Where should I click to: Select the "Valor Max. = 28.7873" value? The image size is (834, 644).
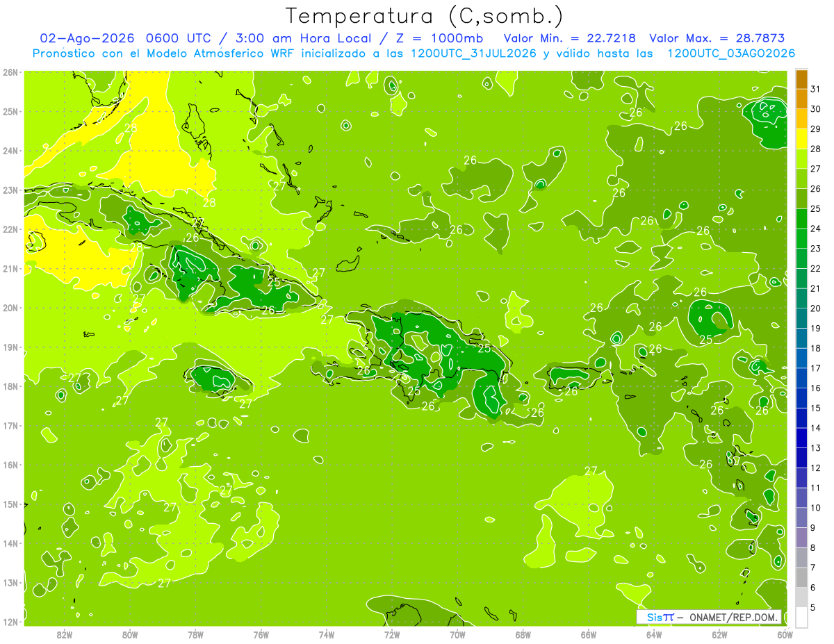[717, 38]
